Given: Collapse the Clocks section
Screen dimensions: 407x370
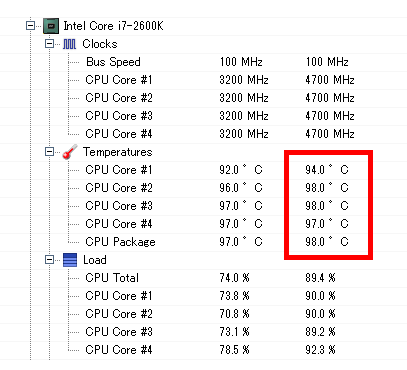Looking at the screenshot, I should (x=49, y=44).
